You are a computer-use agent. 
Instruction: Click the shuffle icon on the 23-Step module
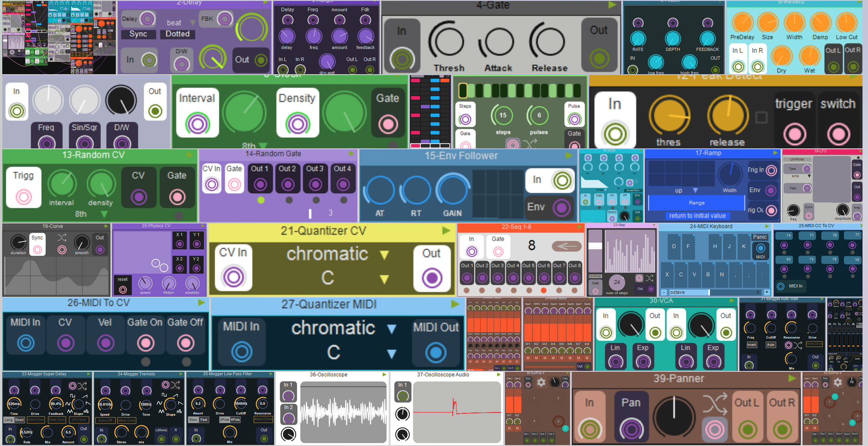pos(649,277)
